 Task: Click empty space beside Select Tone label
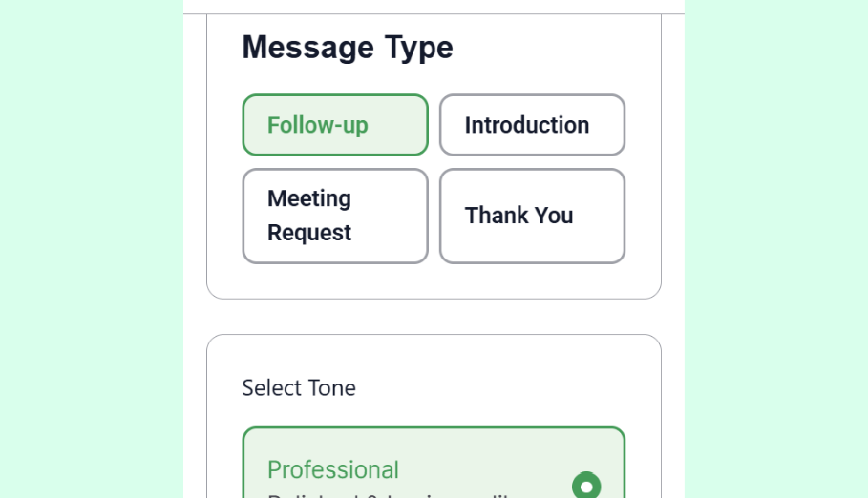pos(497,387)
